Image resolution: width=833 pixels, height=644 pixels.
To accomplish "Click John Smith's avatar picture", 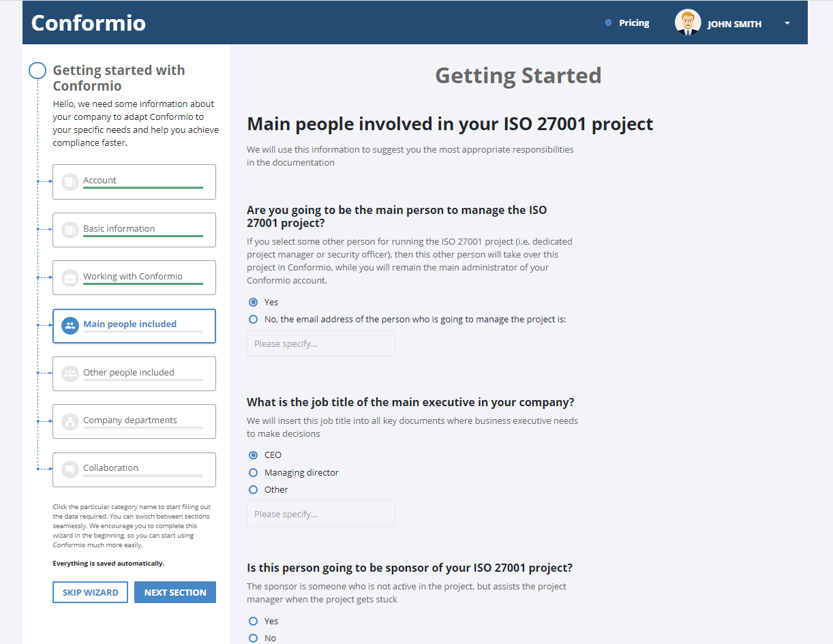I will (688, 22).
